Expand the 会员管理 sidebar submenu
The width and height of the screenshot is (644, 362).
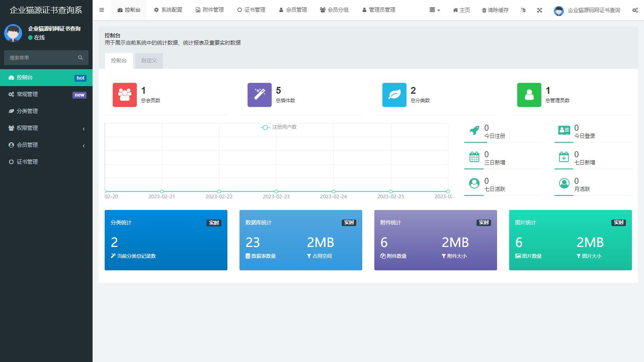click(x=46, y=145)
